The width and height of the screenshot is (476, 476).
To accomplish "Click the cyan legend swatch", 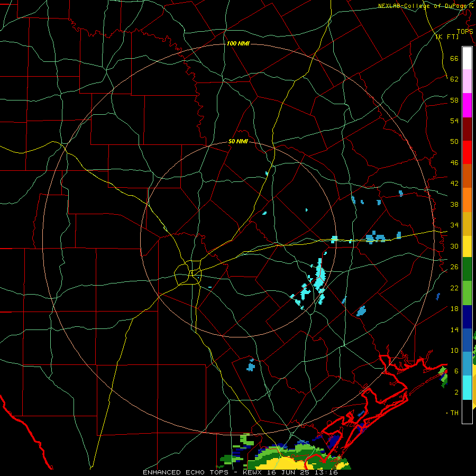I will pyautogui.click(x=467, y=388).
